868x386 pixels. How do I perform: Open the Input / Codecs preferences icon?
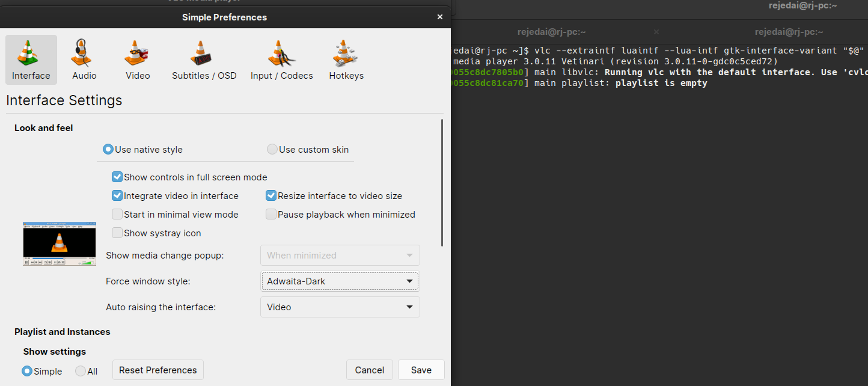pyautogui.click(x=281, y=60)
